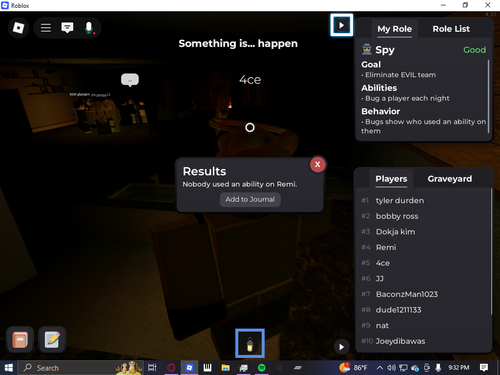Click Add to Journal button
The width and height of the screenshot is (500, 375).
pyautogui.click(x=250, y=199)
